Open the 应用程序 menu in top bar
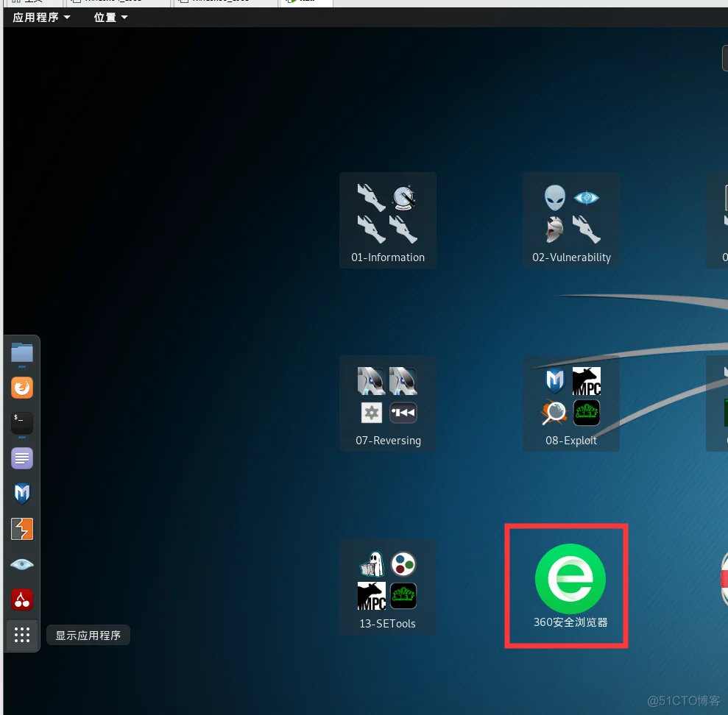The image size is (728, 715). coord(41,18)
